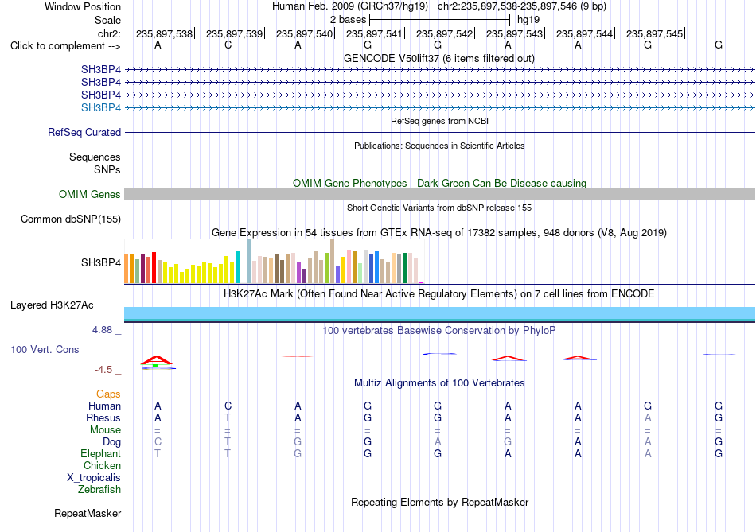The image size is (756, 532).
Task: Click the dark green bar in the GTEx chart
Action: (x=404, y=268)
